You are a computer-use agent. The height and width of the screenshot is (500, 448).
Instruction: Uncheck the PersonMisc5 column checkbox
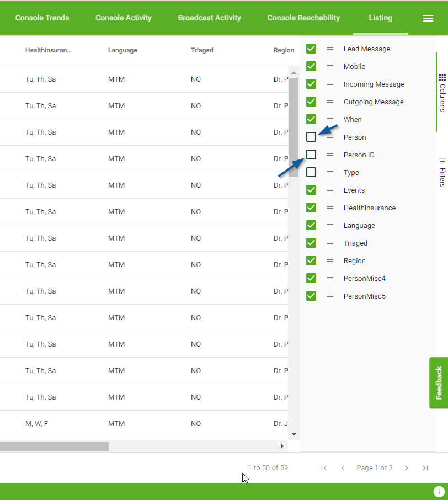pos(311,296)
